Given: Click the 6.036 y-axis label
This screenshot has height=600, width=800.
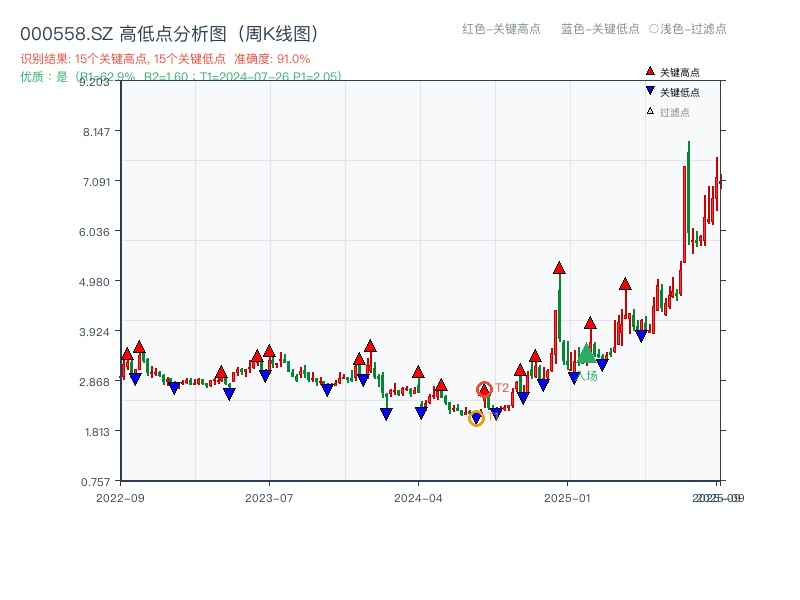Looking at the screenshot, I should pos(94,232).
